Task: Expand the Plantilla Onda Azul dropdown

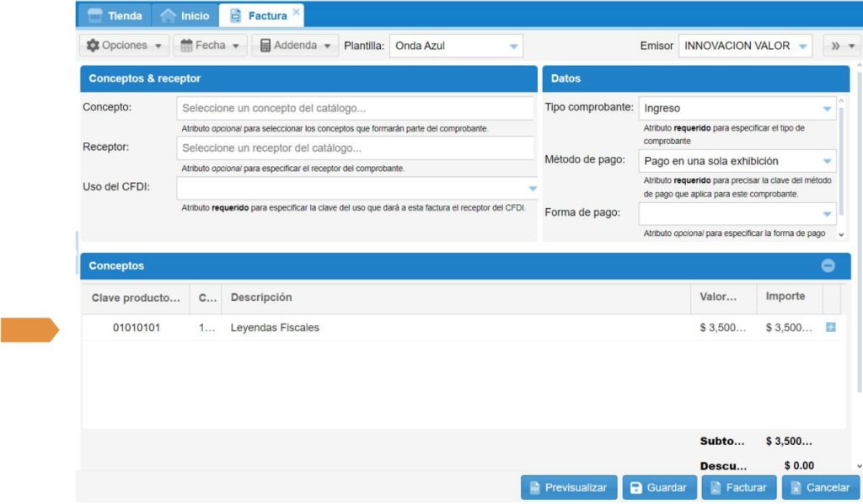Action: [x=513, y=46]
